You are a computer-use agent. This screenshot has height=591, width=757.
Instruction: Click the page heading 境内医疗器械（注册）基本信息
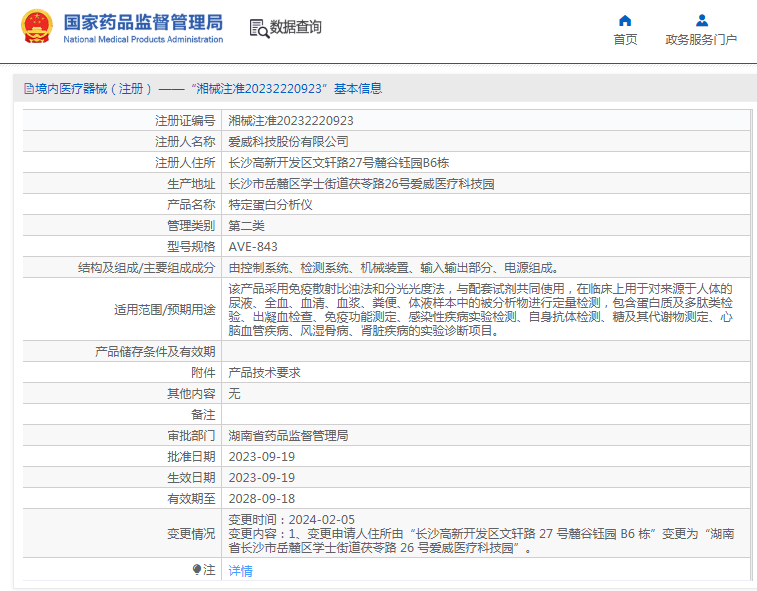point(209,88)
